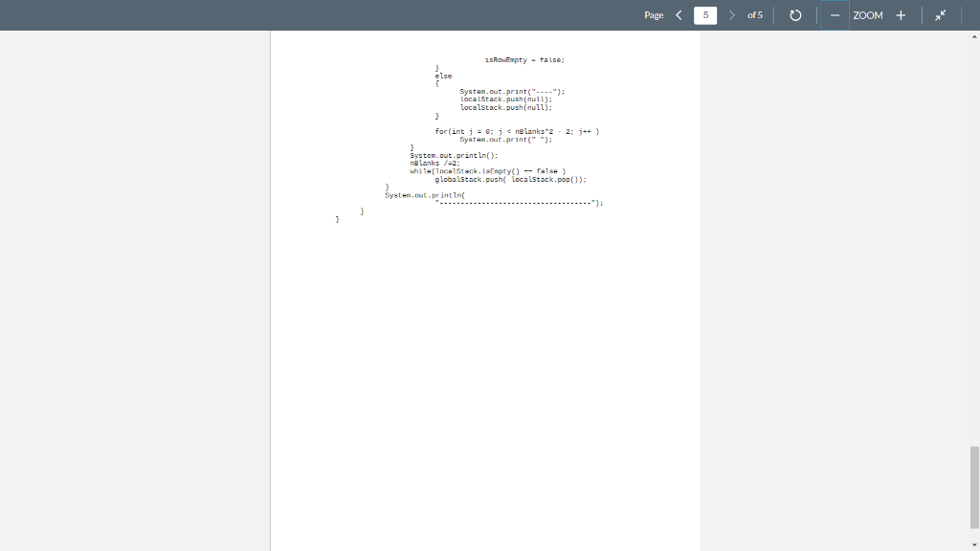Go to the previous page

[x=679, y=15]
